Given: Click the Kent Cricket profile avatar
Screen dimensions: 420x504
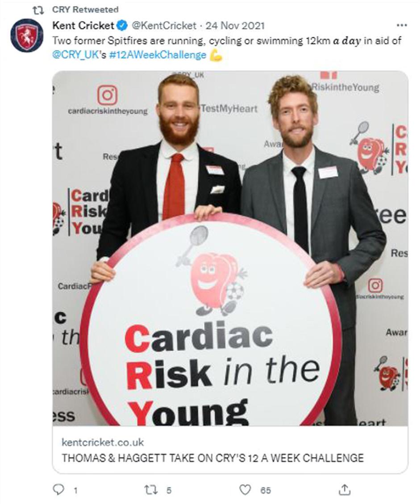Looking at the screenshot, I should (27, 35).
